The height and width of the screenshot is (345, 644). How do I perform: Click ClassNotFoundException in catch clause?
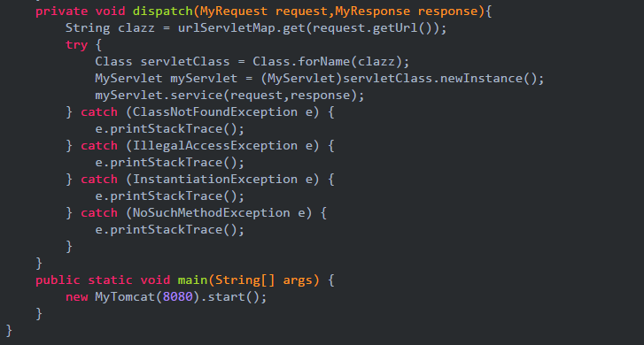pyautogui.click(x=214, y=112)
